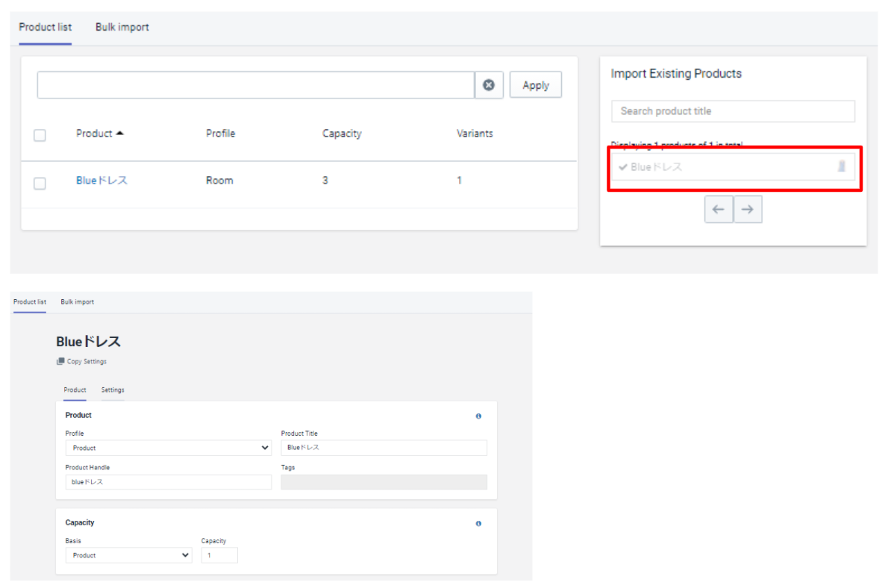
Task: Focus the Product Title input field
Action: [x=384, y=448]
